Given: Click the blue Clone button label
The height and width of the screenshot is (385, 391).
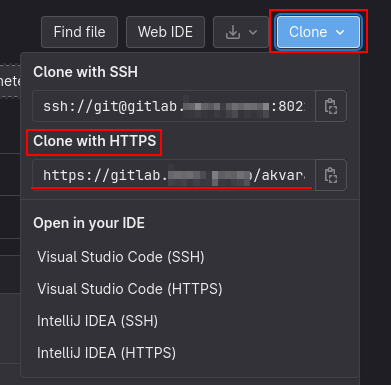Looking at the screenshot, I should [308, 32].
